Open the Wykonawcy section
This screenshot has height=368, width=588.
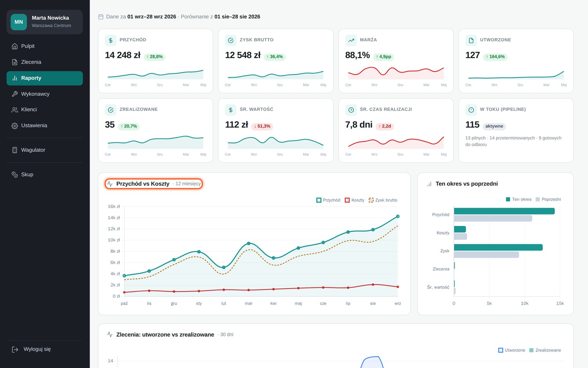[45, 94]
